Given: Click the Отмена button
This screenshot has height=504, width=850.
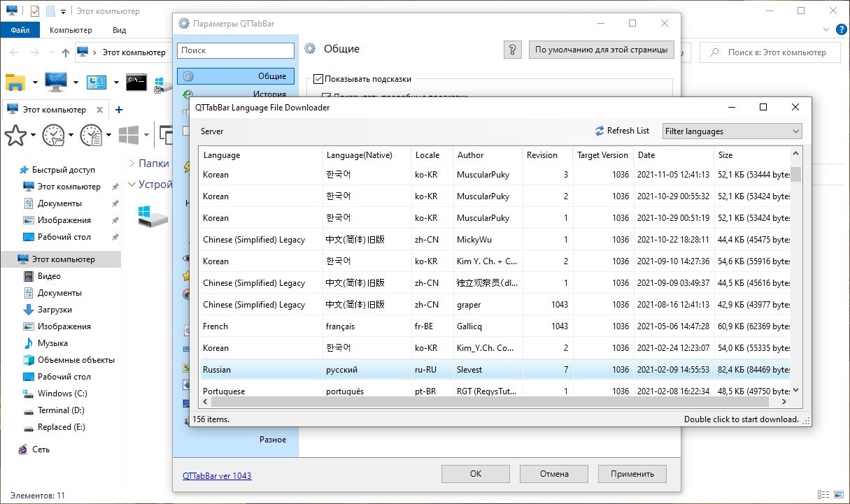Looking at the screenshot, I should coord(554,473).
